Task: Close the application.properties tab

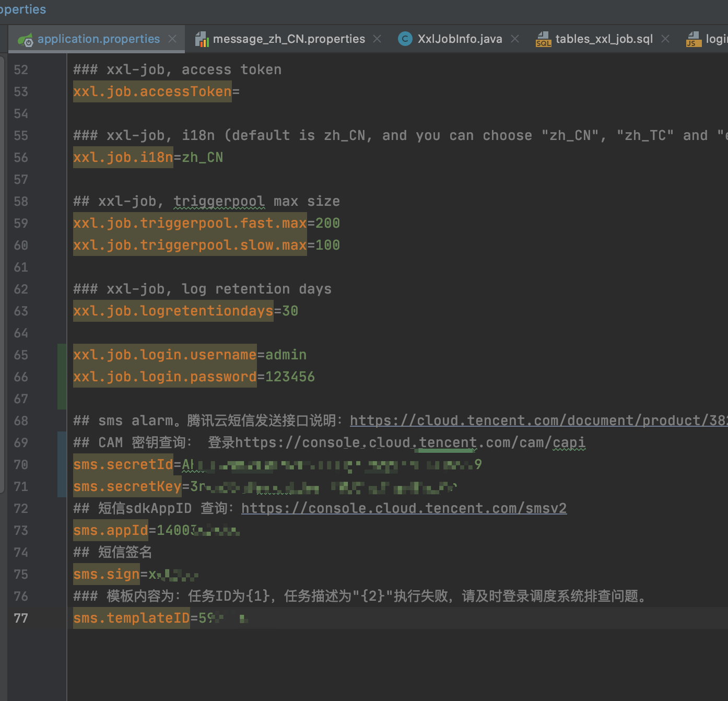Action: tap(172, 39)
